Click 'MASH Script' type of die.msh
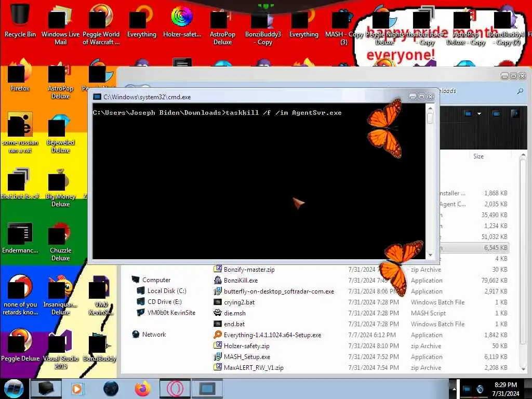 pyautogui.click(x=428, y=313)
